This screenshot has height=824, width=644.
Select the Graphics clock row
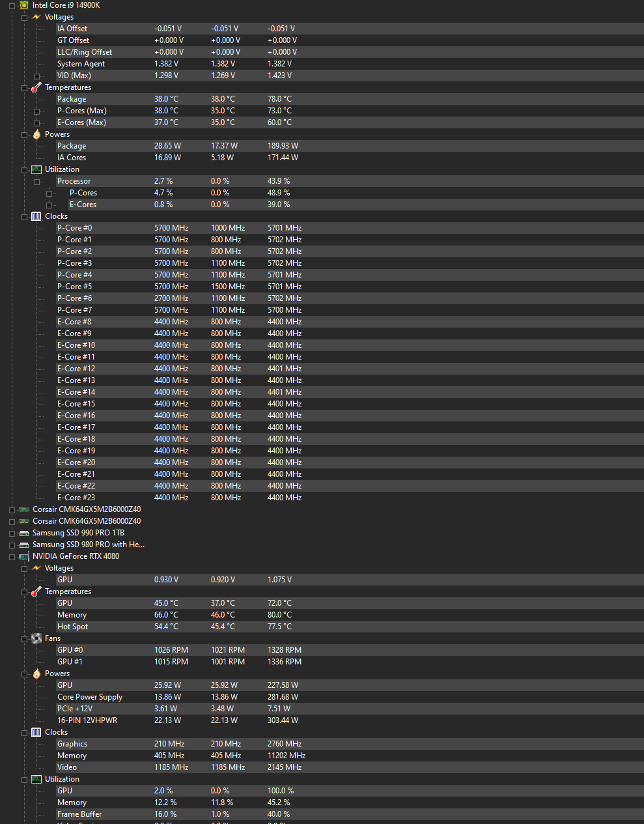pyautogui.click(x=350, y=744)
